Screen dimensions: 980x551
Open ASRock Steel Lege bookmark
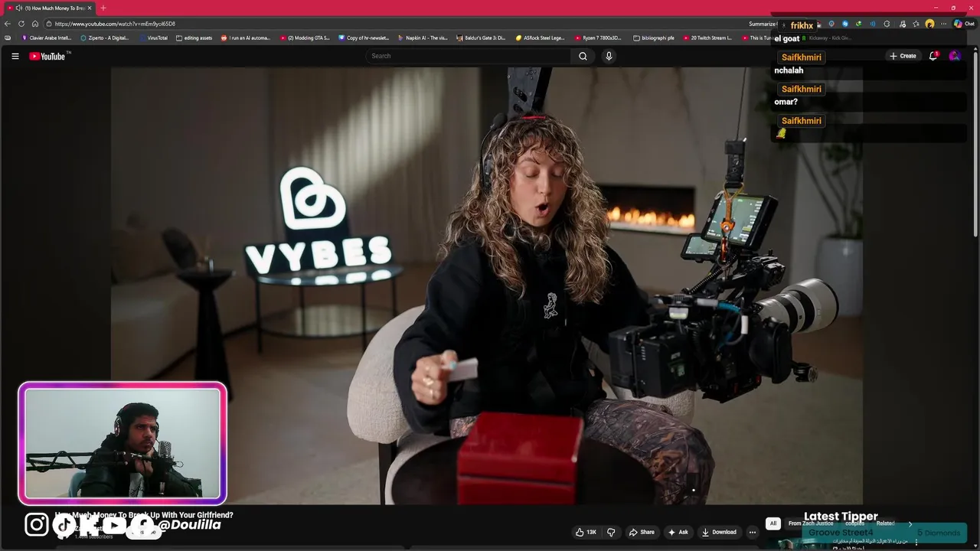[x=541, y=37]
